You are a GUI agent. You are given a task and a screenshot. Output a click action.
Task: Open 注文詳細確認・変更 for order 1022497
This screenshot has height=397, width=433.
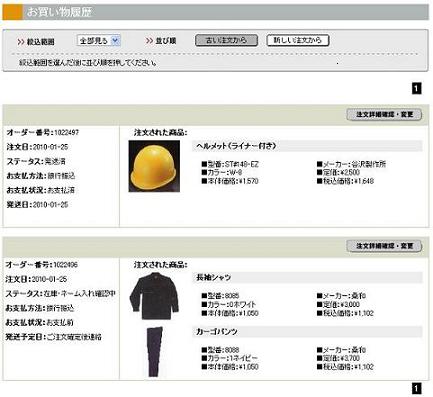pyautogui.click(x=384, y=115)
